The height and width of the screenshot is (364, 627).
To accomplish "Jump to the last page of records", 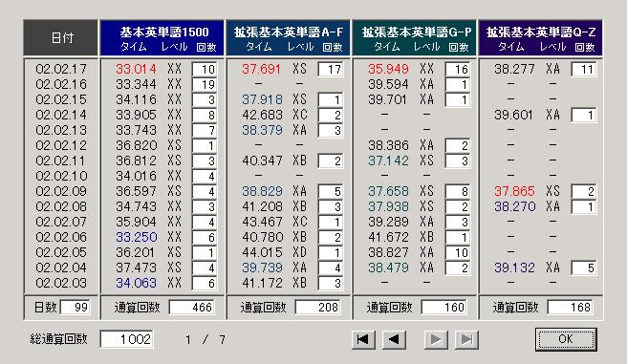I will (466, 339).
